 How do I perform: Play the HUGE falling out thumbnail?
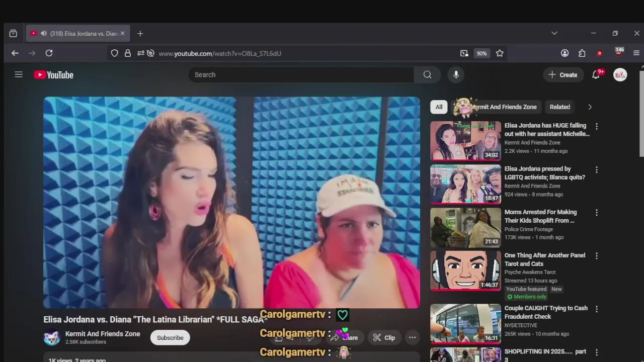pyautogui.click(x=465, y=141)
